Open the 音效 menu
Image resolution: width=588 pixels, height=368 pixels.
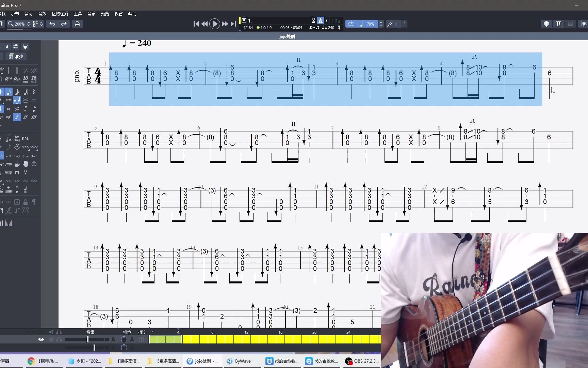tap(42, 14)
